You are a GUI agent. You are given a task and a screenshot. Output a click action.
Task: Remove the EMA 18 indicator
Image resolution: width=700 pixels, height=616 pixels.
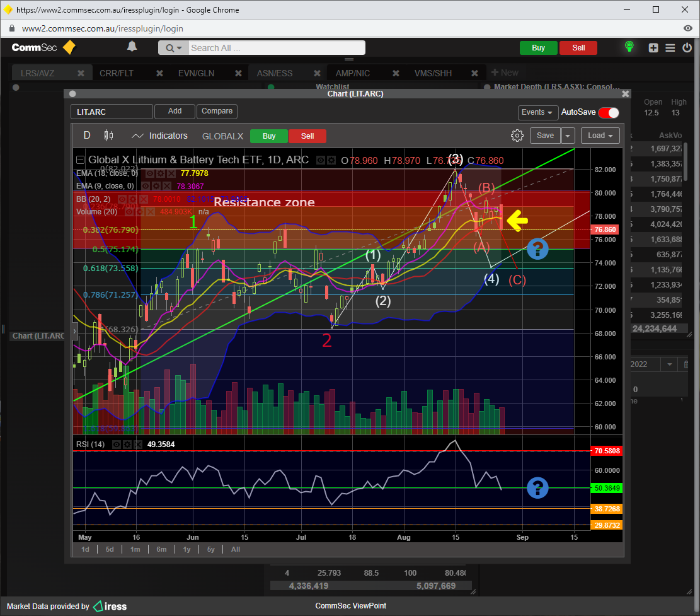(x=170, y=173)
